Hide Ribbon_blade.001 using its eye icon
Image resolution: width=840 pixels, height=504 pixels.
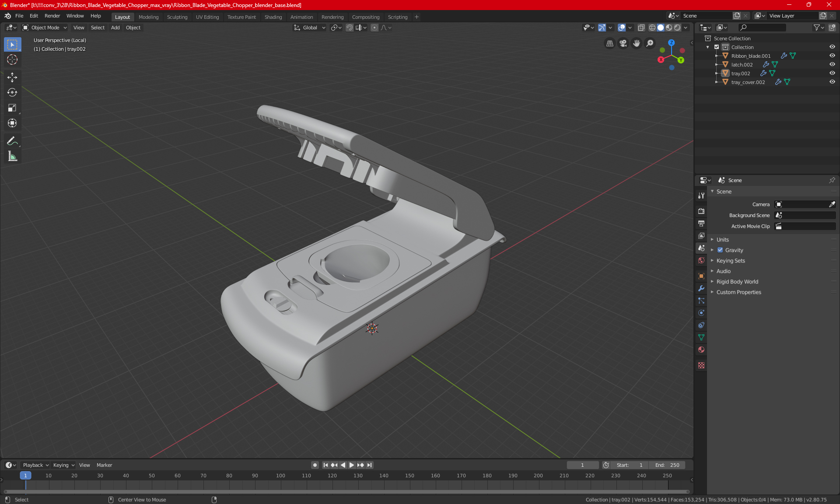tap(832, 56)
